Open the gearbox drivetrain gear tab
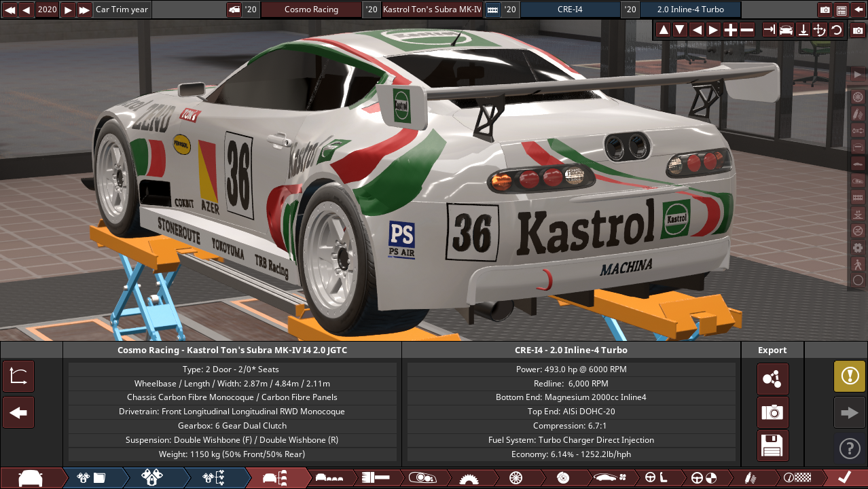Screen dimensions: 868x489 469,478
